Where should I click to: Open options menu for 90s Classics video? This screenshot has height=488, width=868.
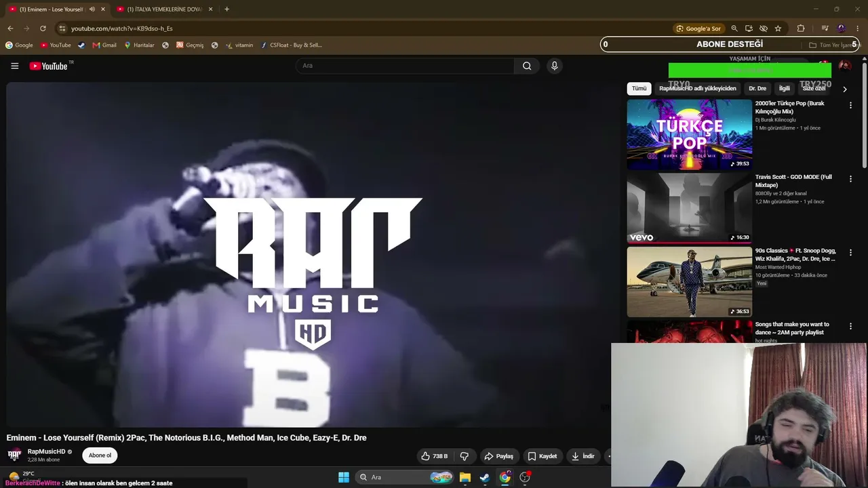click(x=850, y=252)
